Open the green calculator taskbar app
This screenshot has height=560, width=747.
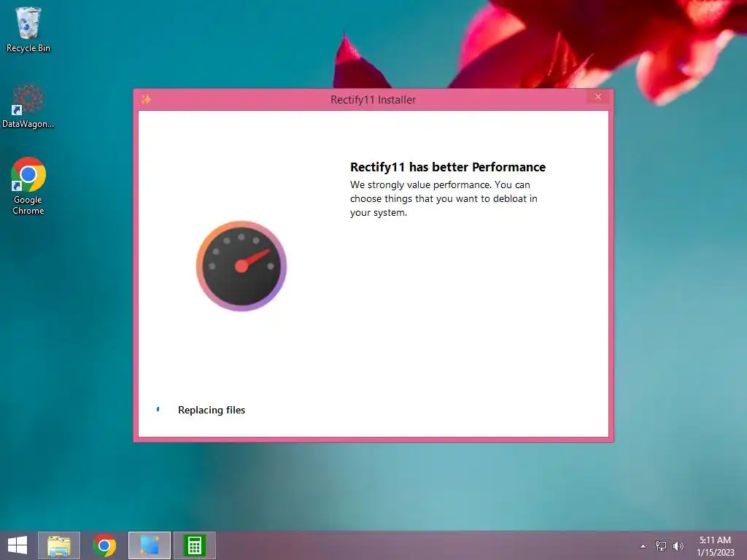(194, 545)
